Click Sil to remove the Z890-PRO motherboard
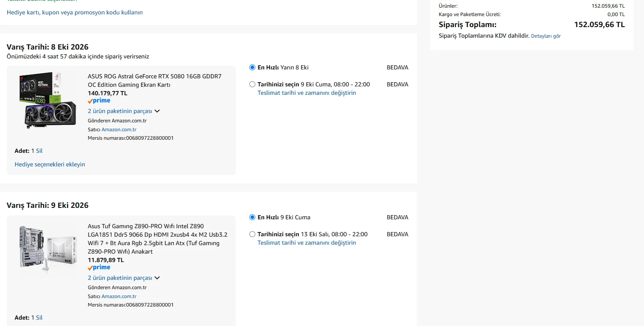 click(x=39, y=318)
